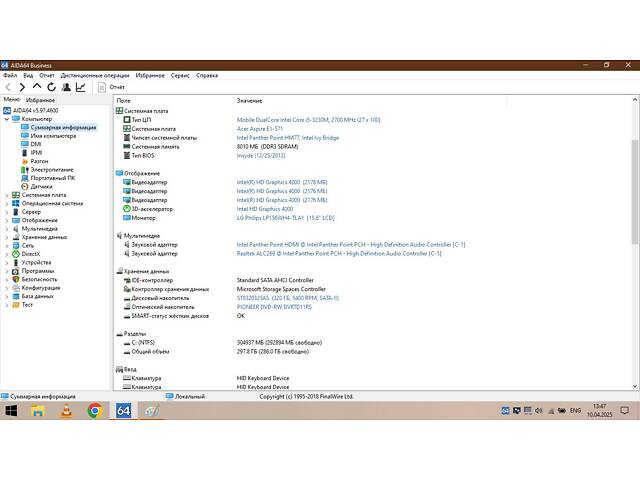640x480 pixels.
Task: Open Google Chrome from the taskbar
Action: tap(95, 411)
